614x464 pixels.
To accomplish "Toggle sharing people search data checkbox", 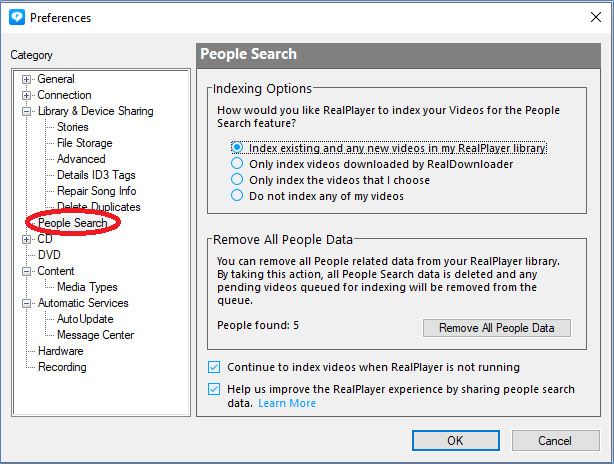I will [x=214, y=389].
